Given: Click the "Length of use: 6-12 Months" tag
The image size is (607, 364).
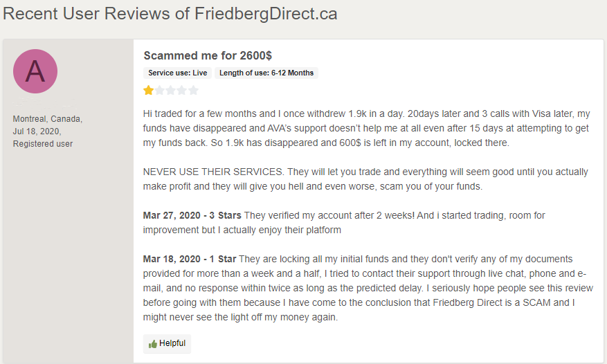Looking at the screenshot, I should (x=266, y=73).
